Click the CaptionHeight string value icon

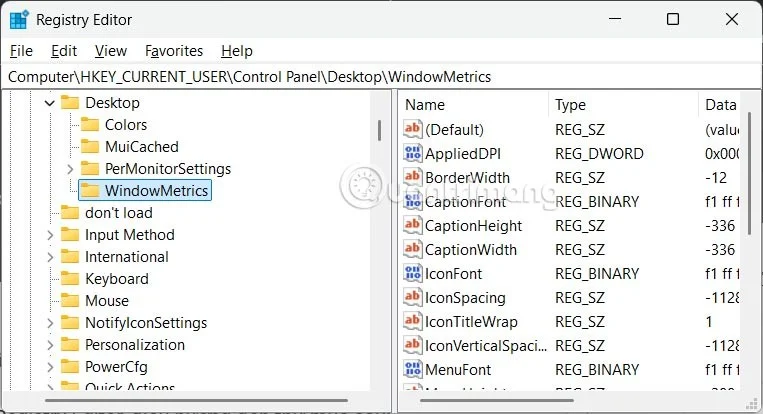point(413,225)
